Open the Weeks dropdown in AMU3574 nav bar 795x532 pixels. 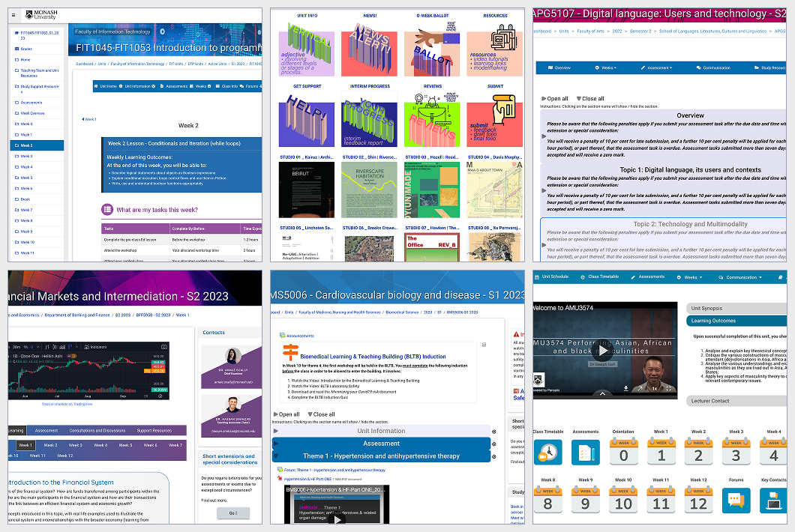[x=689, y=277]
